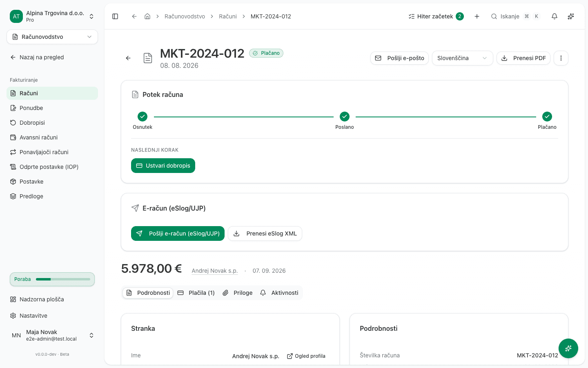Viewport: 588px width, 368px height.
Task: Switch to the Podrobnosti tab
Action: pos(148,293)
